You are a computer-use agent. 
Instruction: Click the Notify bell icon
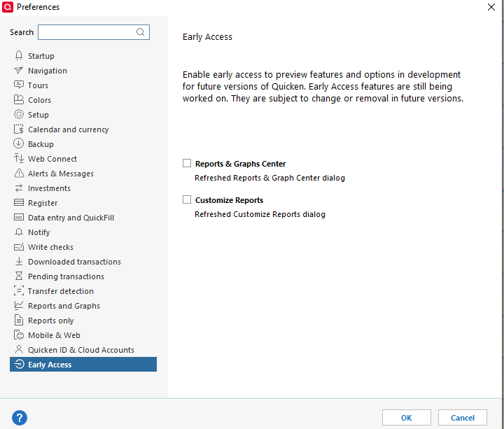(x=19, y=232)
